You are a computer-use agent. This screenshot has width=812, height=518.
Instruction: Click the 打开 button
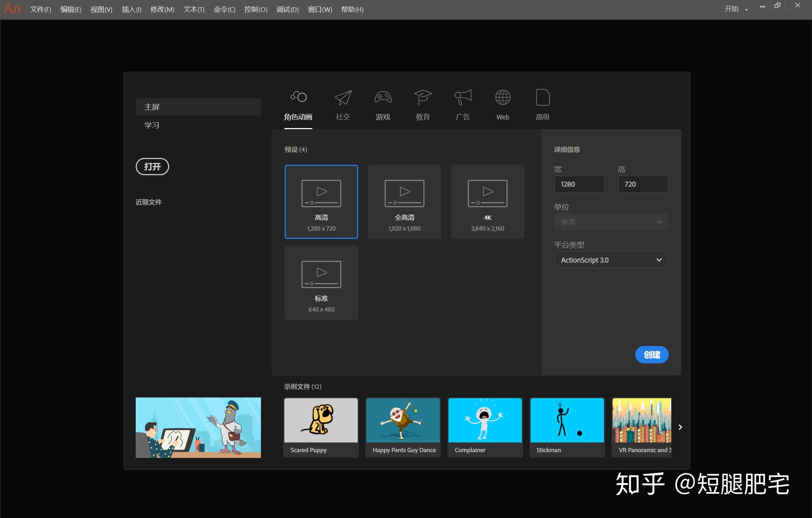(x=152, y=167)
